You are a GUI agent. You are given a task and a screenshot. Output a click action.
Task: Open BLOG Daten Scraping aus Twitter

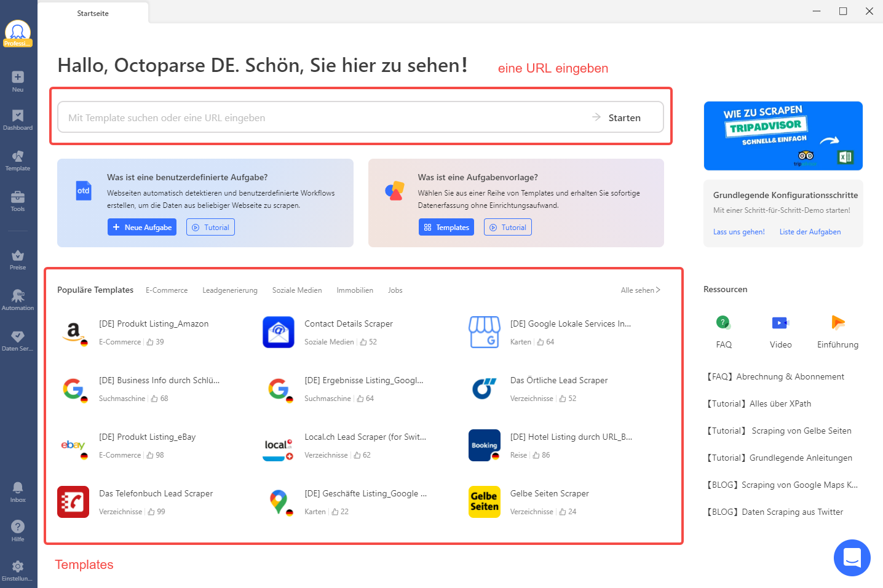click(775, 512)
